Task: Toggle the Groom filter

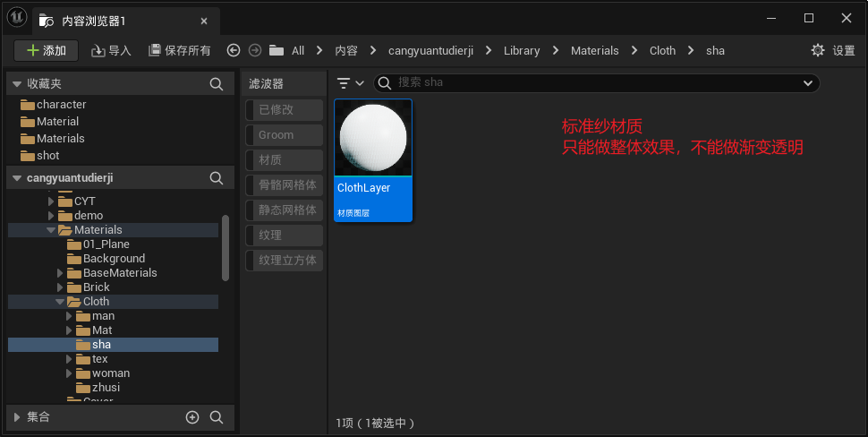Action: (284, 135)
